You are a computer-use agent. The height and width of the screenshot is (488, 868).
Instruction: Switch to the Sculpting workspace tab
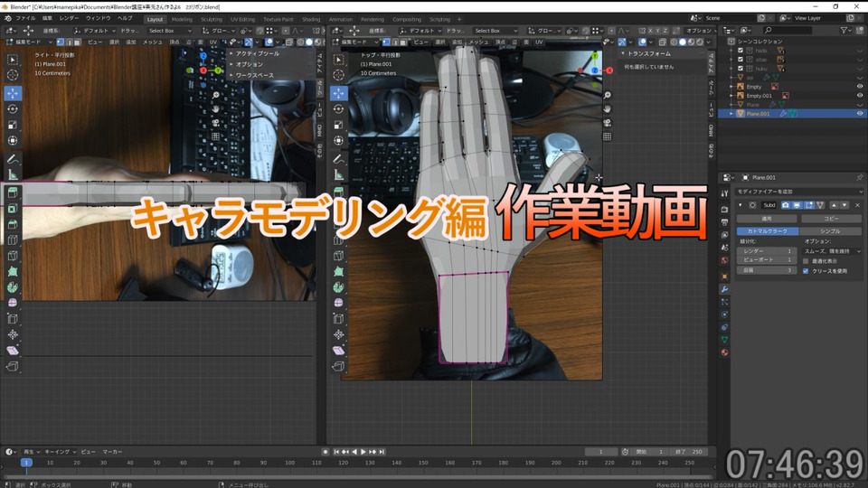tap(211, 19)
